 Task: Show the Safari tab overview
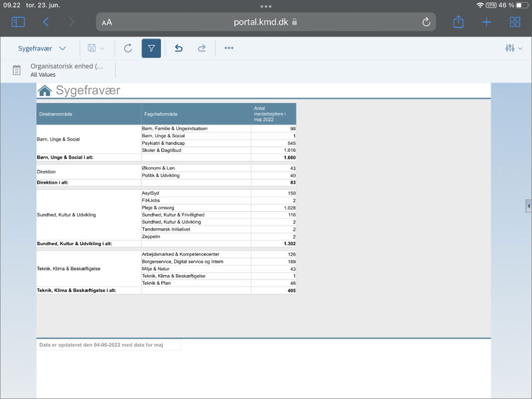coord(514,22)
